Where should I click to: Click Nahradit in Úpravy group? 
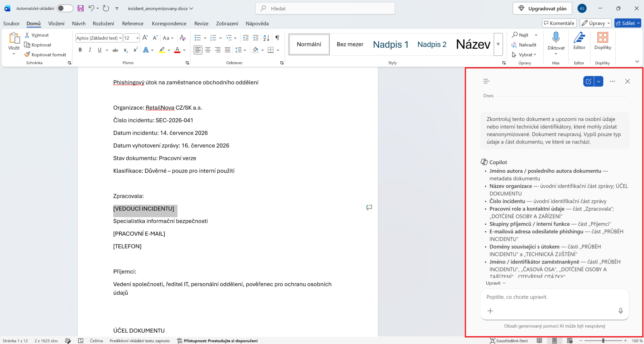pyautogui.click(x=524, y=45)
